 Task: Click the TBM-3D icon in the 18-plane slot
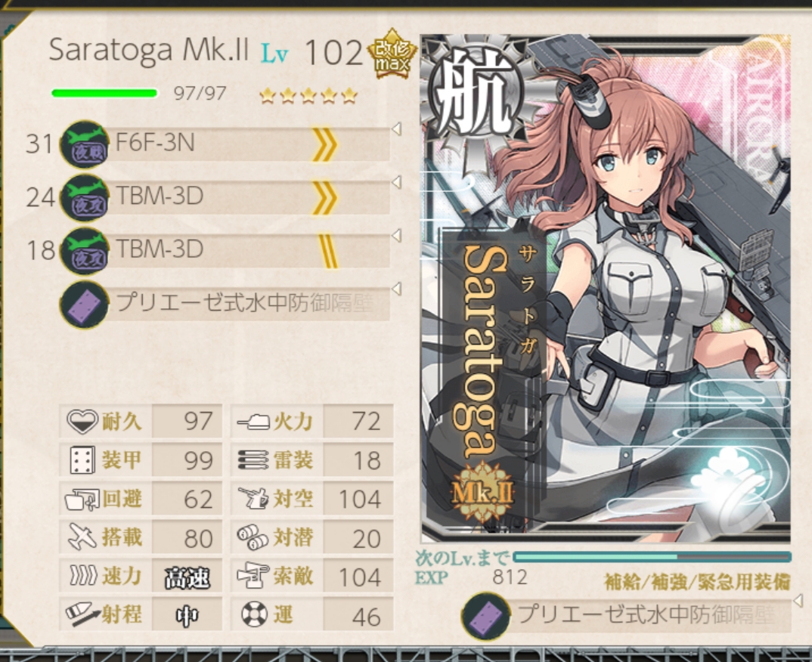pyautogui.click(x=85, y=251)
